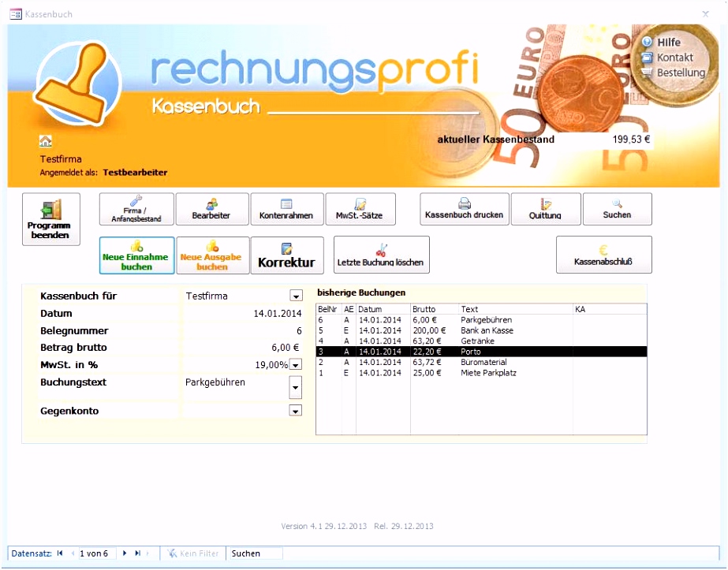Expand the Kassenbuch für dropdown
The height and width of the screenshot is (570, 728).
point(296,296)
